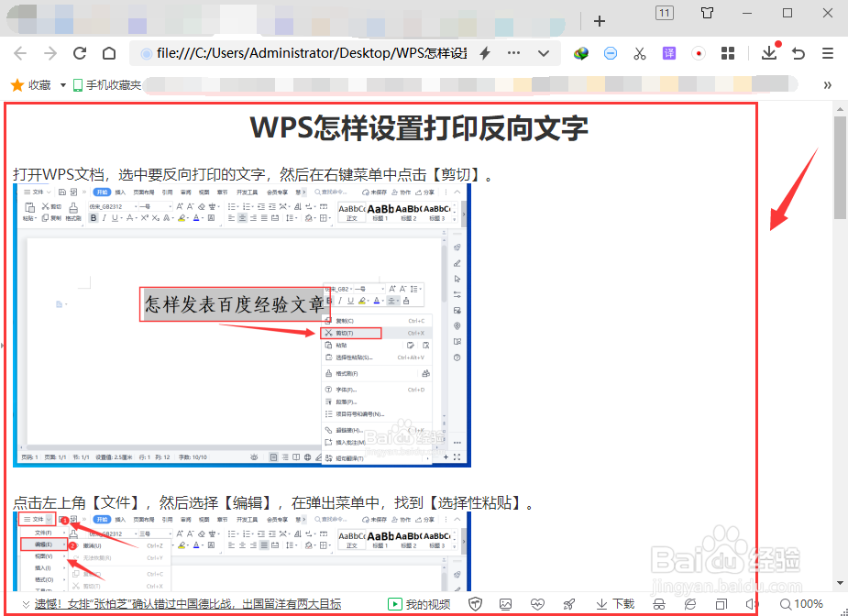The image size is (848, 616).
Task: Show the open tab count list
Action: 664,13
